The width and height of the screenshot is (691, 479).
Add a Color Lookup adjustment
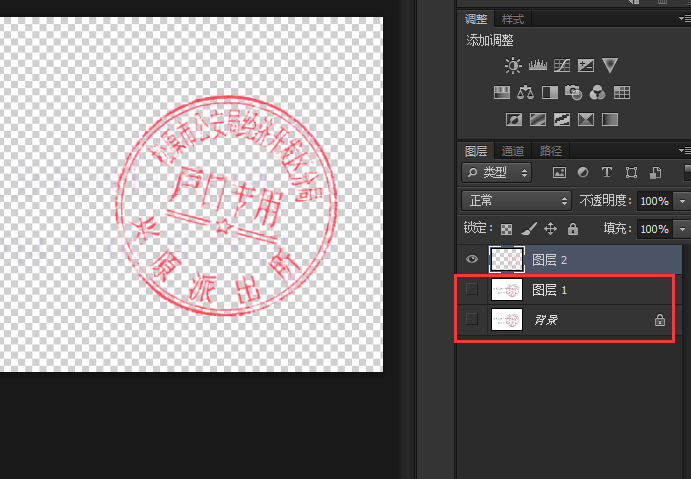622,93
